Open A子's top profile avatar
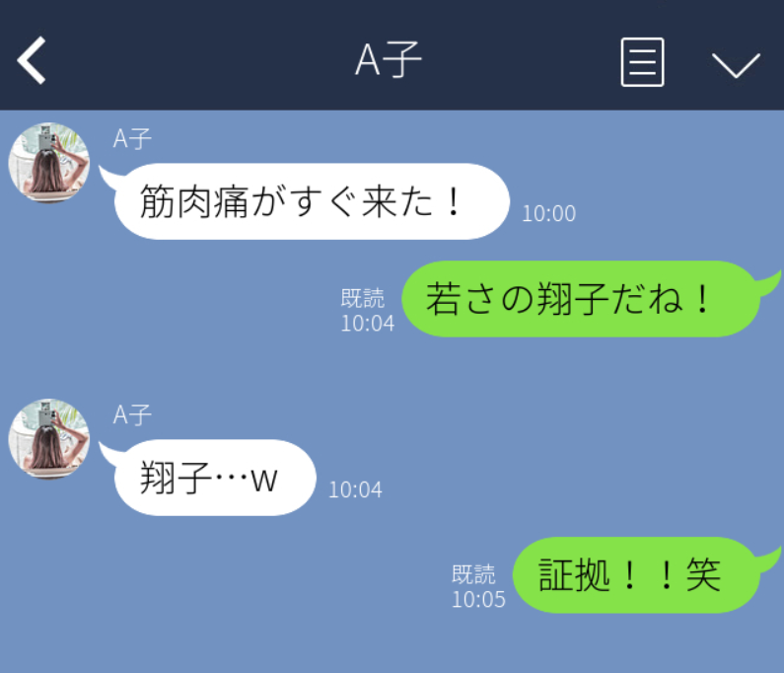The image size is (784, 673). (49, 162)
